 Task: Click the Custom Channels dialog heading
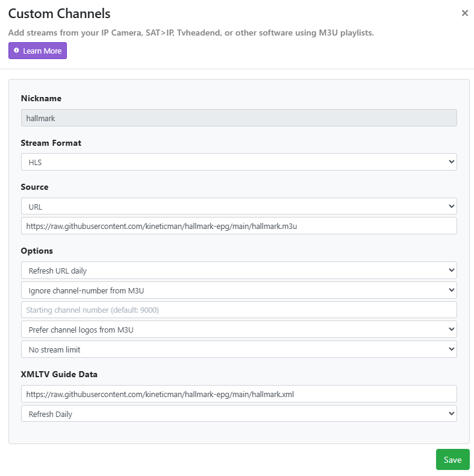pyautogui.click(x=59, y=13)
